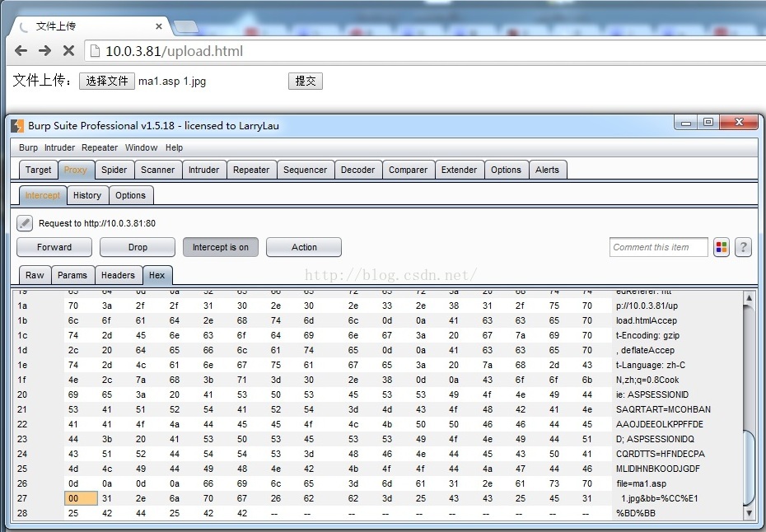The height and width of the screenshot is (532, 766).
Task: Open the help question mark icon
Action: pyautogui.click(x=743, y=247)
